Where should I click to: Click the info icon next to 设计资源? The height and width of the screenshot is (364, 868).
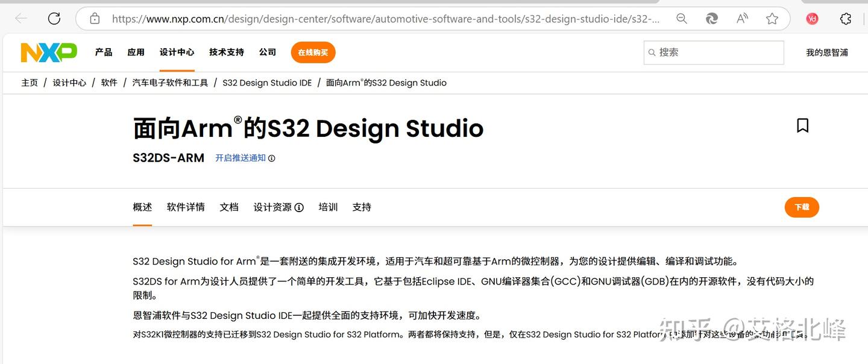coord(300,207)
